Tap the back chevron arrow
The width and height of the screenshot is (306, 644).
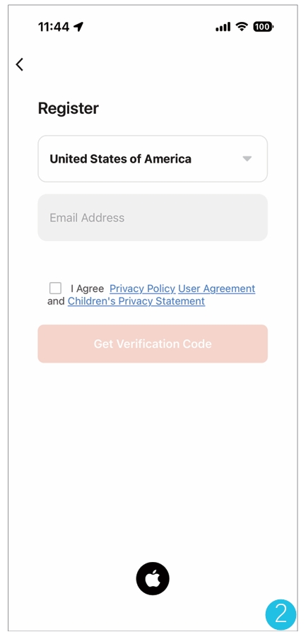point(19,64)
